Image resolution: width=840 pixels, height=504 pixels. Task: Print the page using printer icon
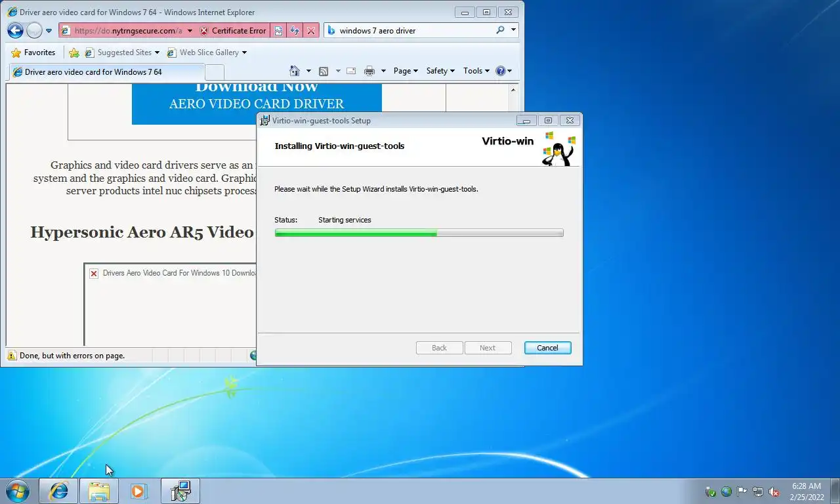coord(369,71)
